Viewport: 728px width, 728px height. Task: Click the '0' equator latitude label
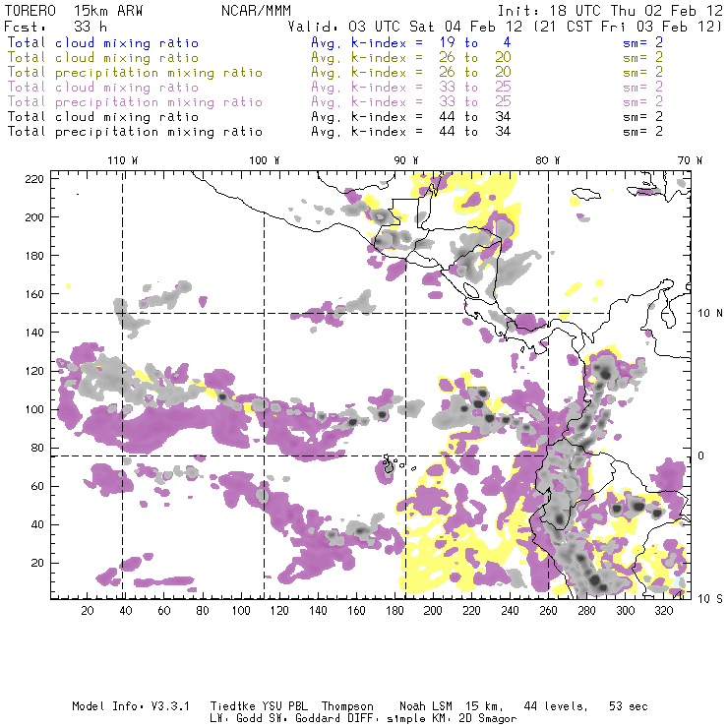click(x=700, y=455)
